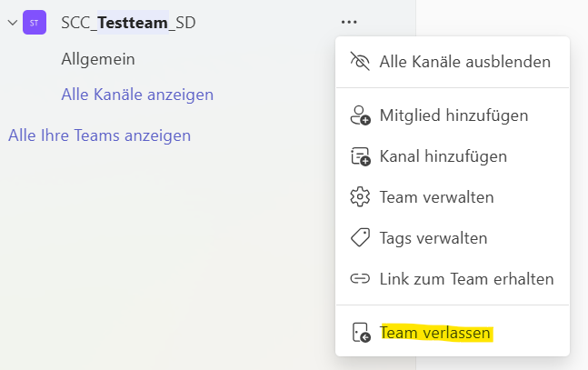Collapse the SCC_Testteam_SD team chevron
588x370 pixels.
pos(13,23)
